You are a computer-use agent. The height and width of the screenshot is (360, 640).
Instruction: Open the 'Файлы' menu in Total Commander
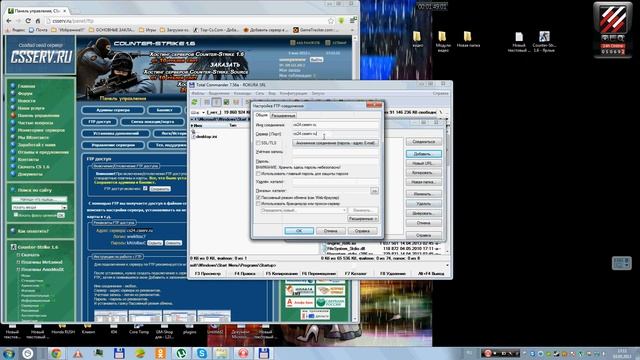coord(198,93)
